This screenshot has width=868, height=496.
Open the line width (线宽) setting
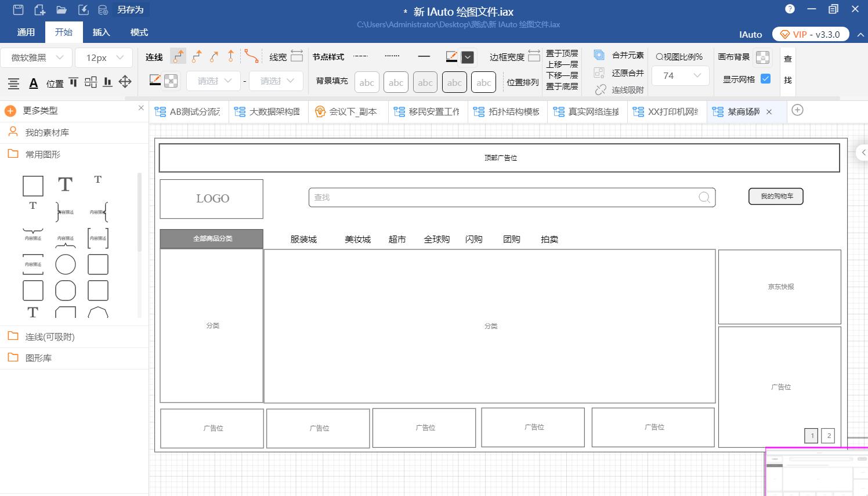point(296,56)
